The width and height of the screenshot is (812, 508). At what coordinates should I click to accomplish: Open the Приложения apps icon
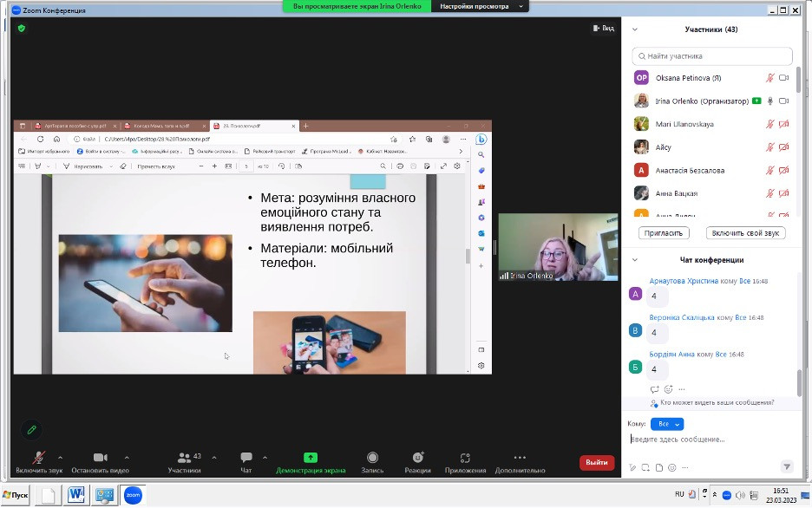point(465,458)
